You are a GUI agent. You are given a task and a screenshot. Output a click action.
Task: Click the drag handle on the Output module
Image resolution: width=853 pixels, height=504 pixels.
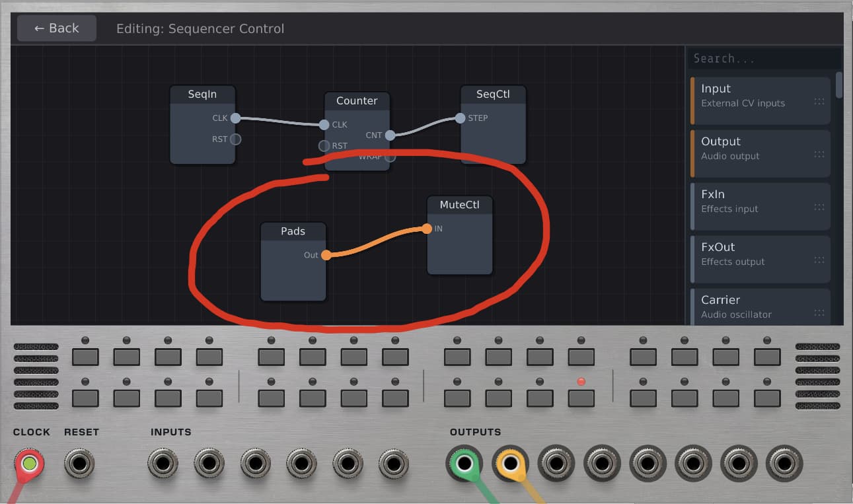coord(819,154)
